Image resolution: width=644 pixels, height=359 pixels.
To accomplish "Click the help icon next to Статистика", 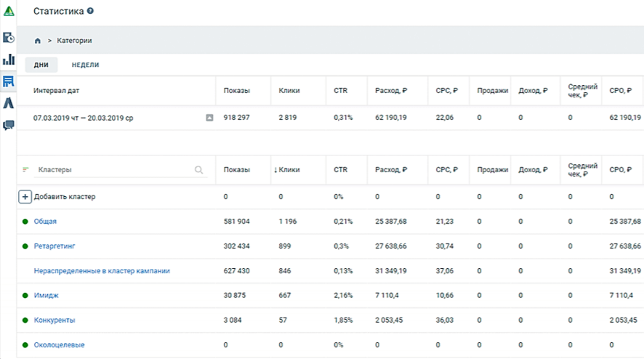I will [x=89, y=12].
